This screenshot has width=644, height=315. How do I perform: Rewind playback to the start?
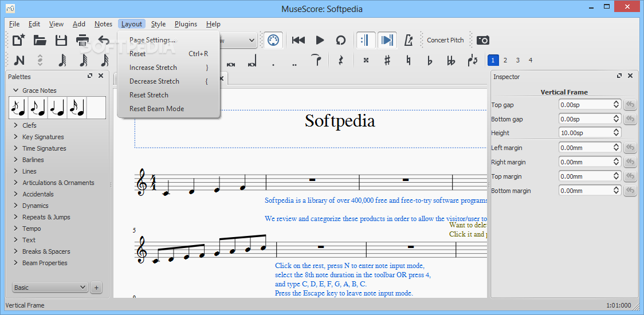299,40
